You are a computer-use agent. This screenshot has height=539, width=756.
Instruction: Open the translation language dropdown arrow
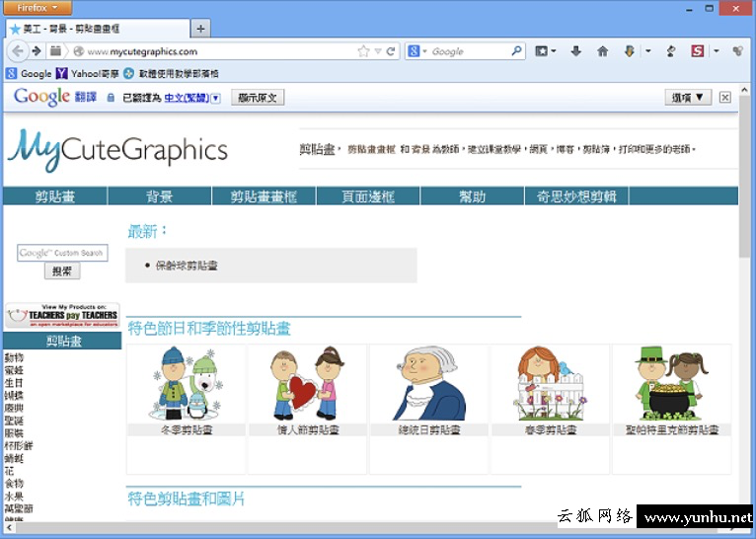point(216,98)
